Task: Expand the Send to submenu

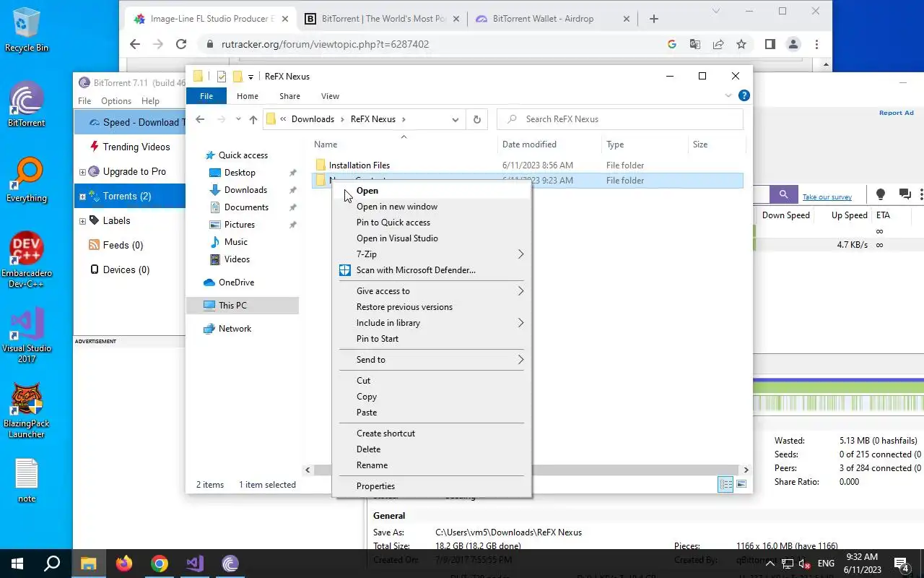Action: [x=432, y=360]
